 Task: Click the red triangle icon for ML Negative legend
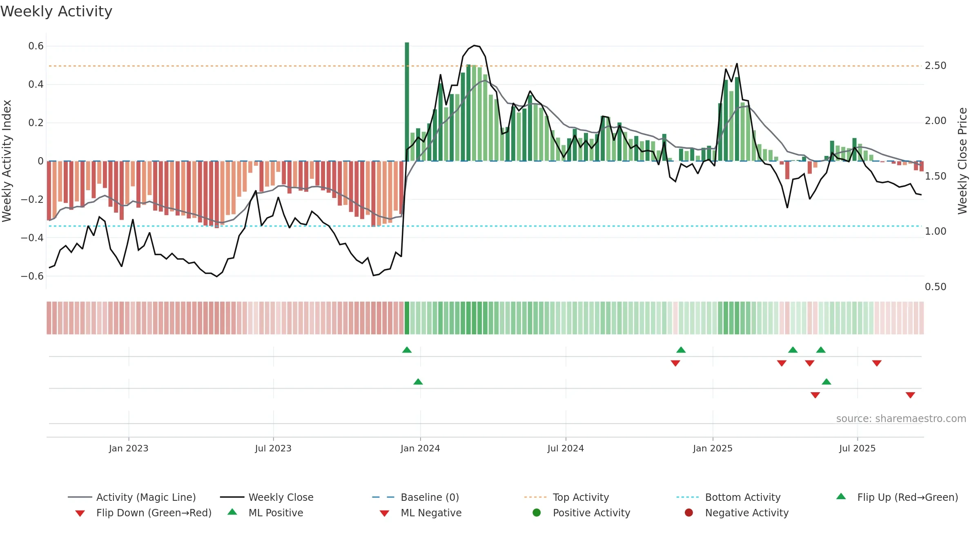pyautogui.click(x=385, y=513)
